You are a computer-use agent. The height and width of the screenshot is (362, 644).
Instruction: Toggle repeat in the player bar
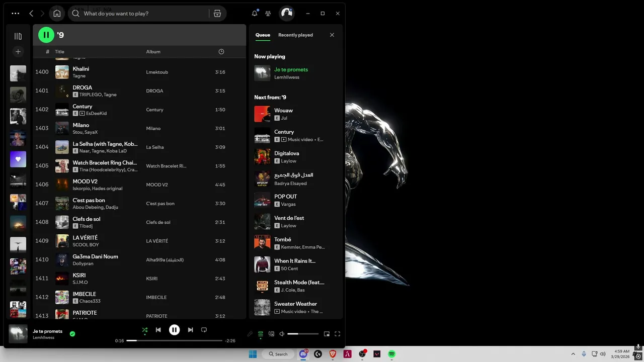click(204, 330)
